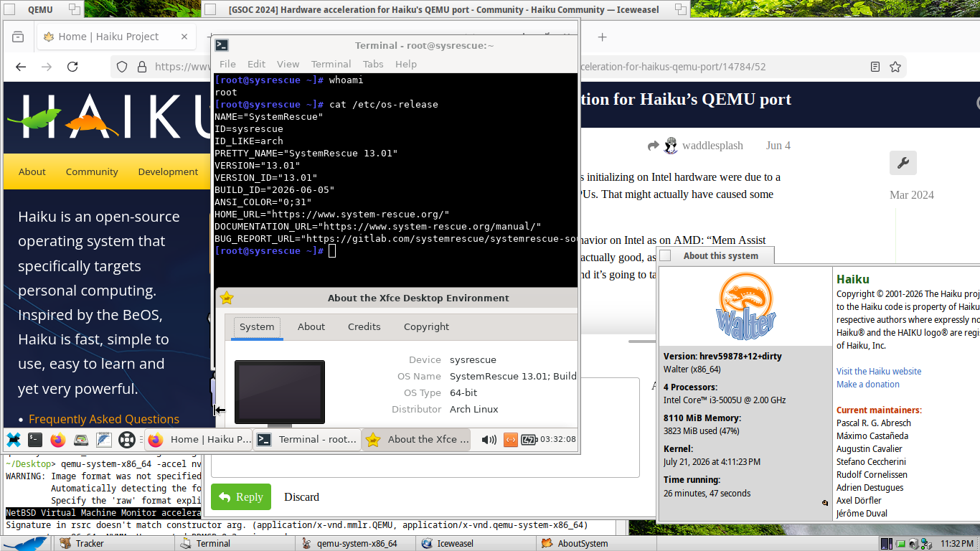Bookmark page using the star icon
Viewport: 980px width, 551px height.
pyautogui.click(x=895, y=67)
